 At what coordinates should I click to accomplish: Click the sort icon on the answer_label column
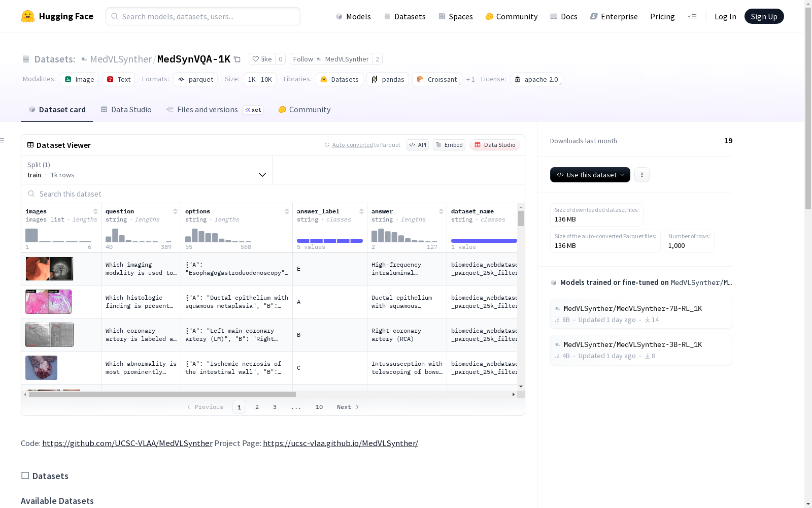(x=361, y=211)
